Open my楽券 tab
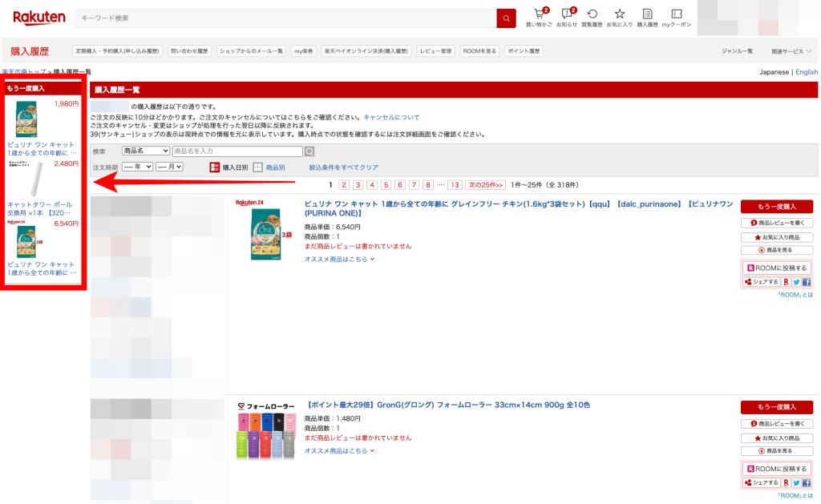Screen dimensions: 821x504 (x=304, y=51)
